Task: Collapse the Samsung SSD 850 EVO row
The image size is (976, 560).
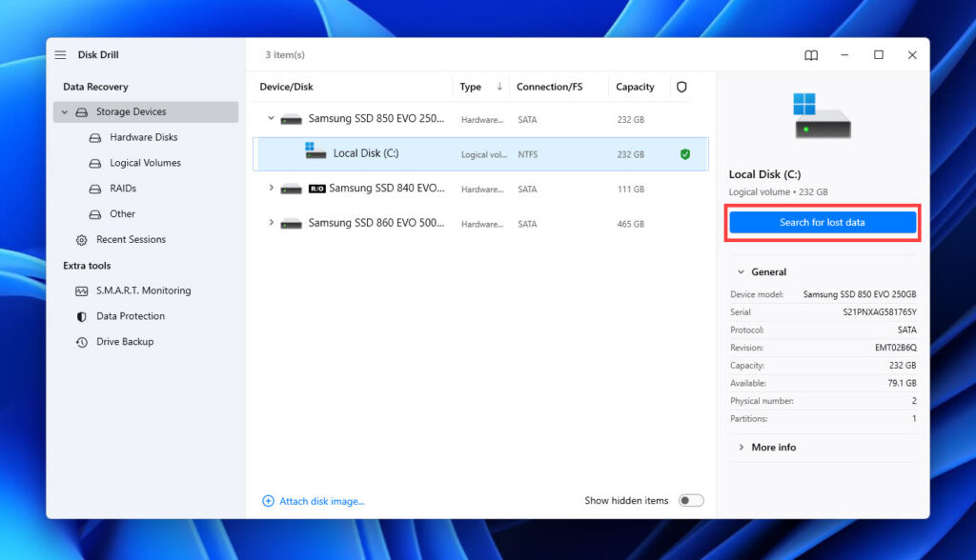Action: click(x=270, y=119)
